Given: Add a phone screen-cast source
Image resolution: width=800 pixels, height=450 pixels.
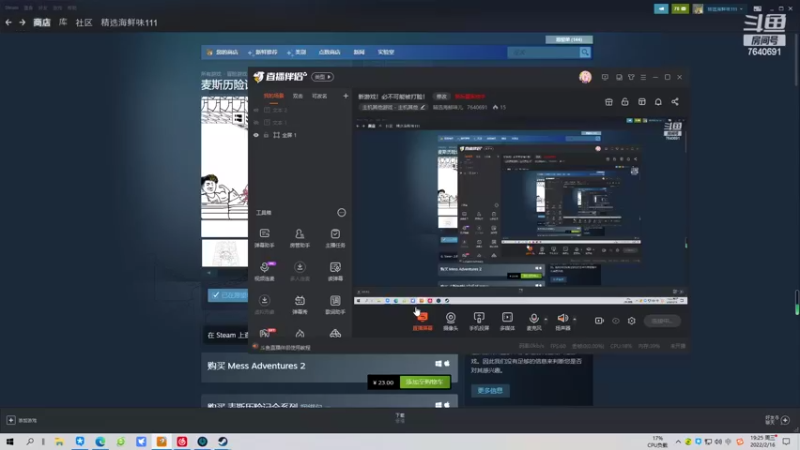Looking at the screenshot, I should [x=479, y=321].
